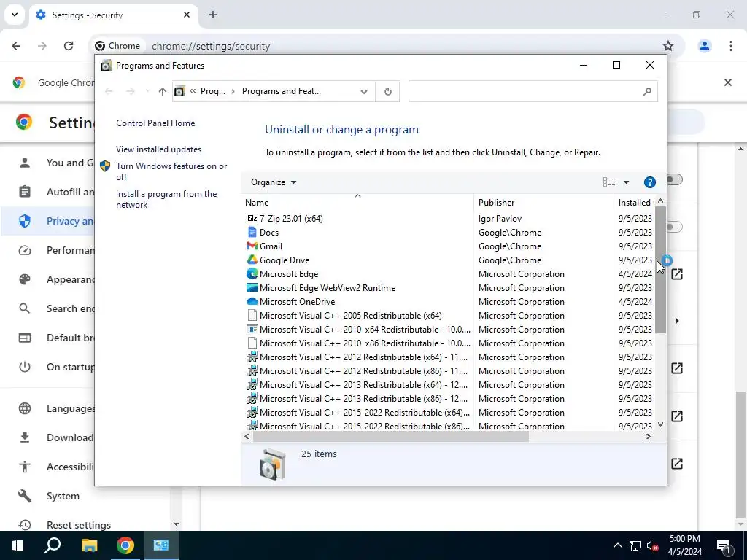Screen dimensions: 747x560
Task: Open the Chrome profile avatar icon
Action: [704, 46]
